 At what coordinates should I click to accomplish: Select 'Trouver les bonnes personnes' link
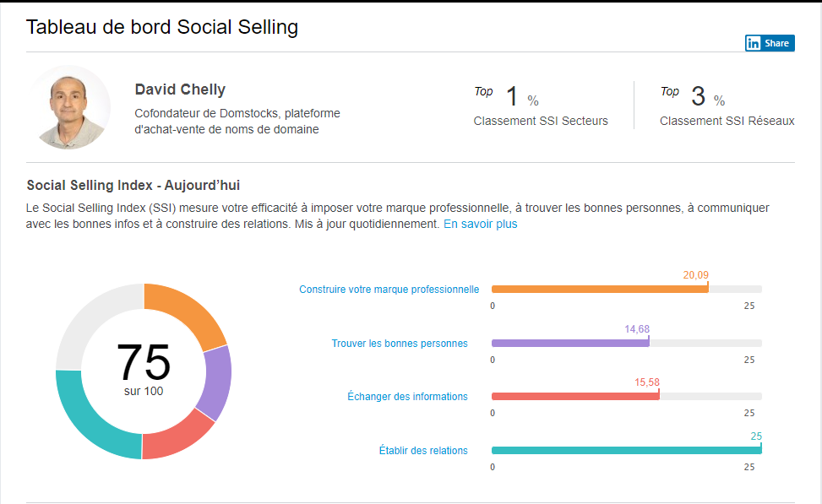[400, 344]
